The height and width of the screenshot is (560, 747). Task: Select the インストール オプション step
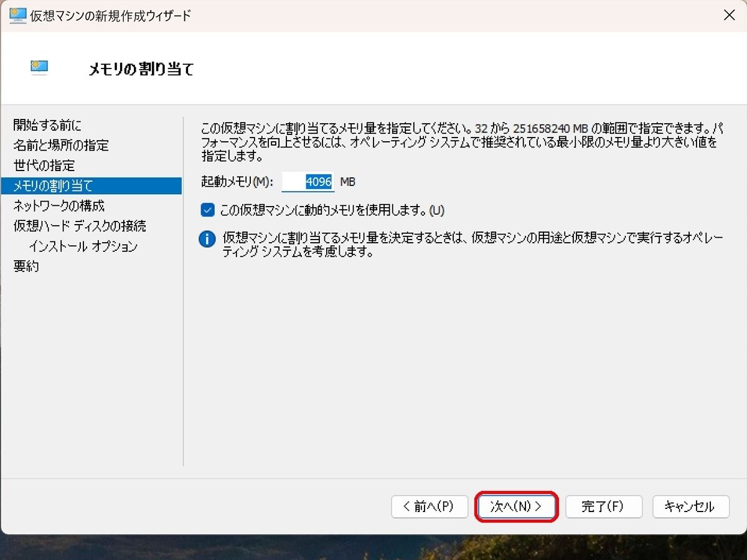point(83,246)
